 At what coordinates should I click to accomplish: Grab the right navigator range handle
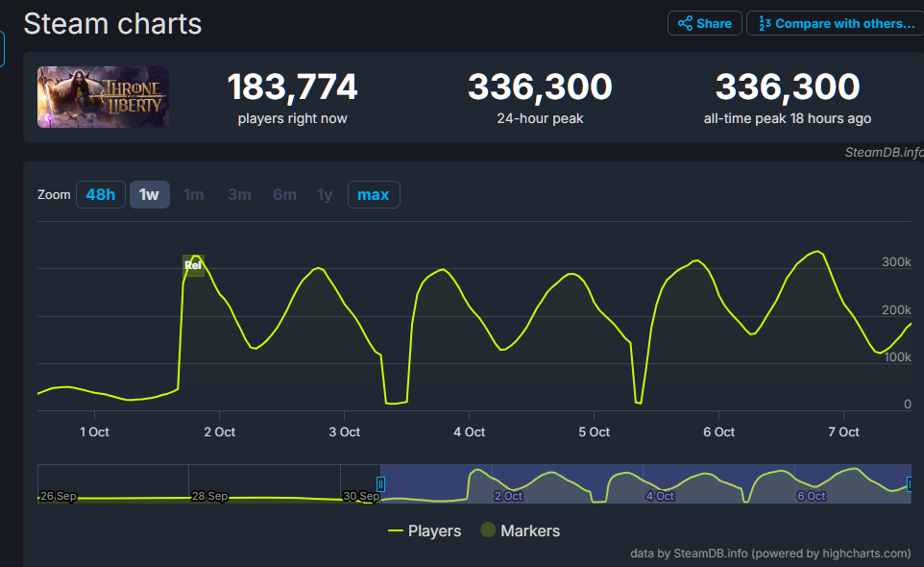click(910, 484)
